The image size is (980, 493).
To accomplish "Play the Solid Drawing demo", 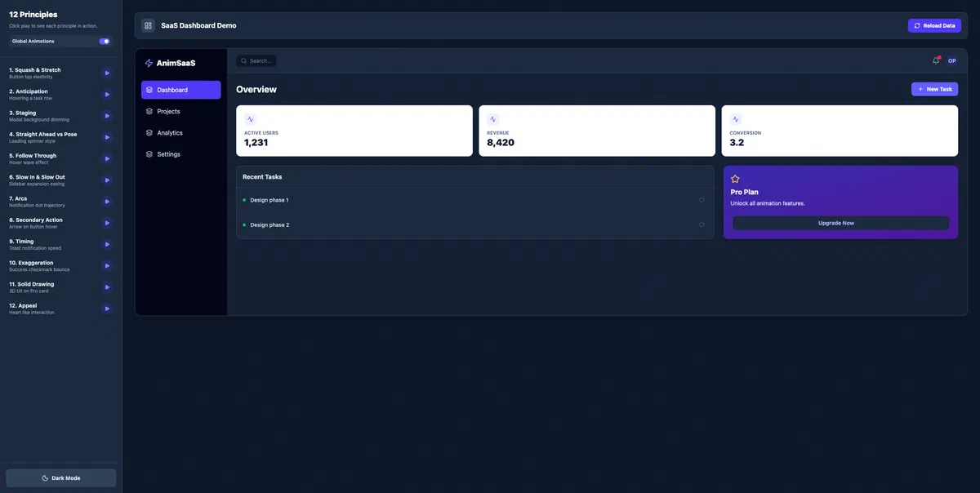I will click(107, 287).
